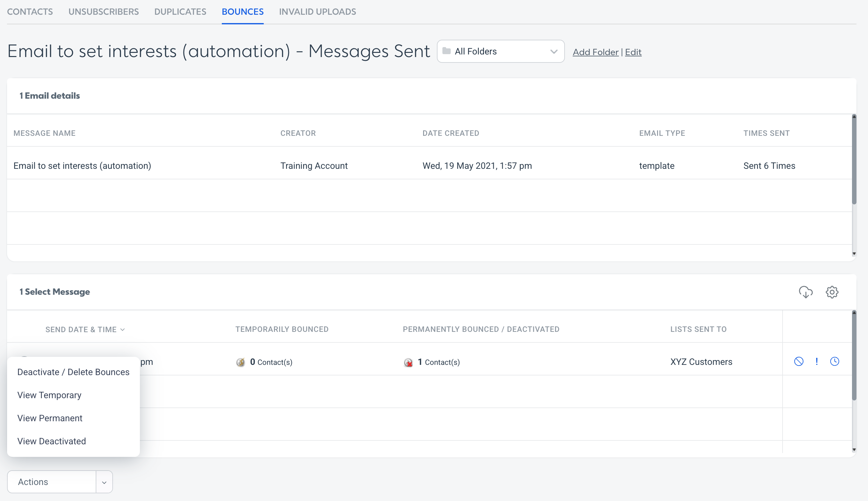
Task: Click the permanently bounced contact icon
Action: (408, 362)
